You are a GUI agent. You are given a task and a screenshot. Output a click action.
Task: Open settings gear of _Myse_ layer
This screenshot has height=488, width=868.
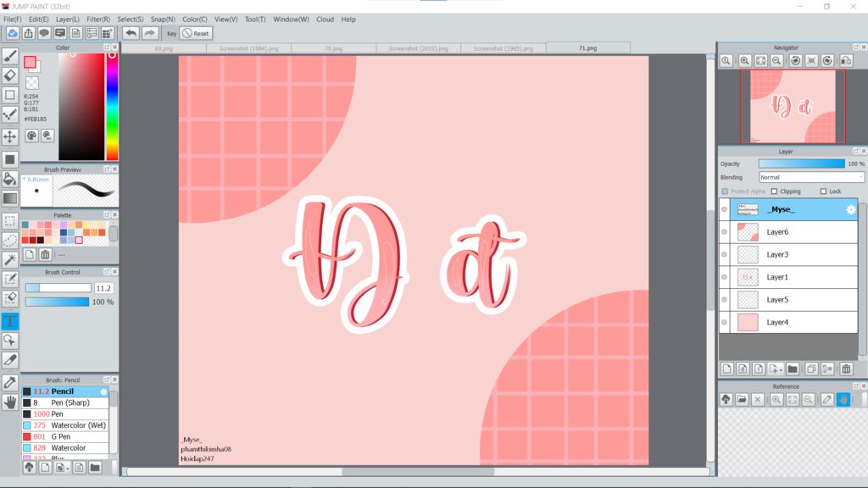[851, 210]
